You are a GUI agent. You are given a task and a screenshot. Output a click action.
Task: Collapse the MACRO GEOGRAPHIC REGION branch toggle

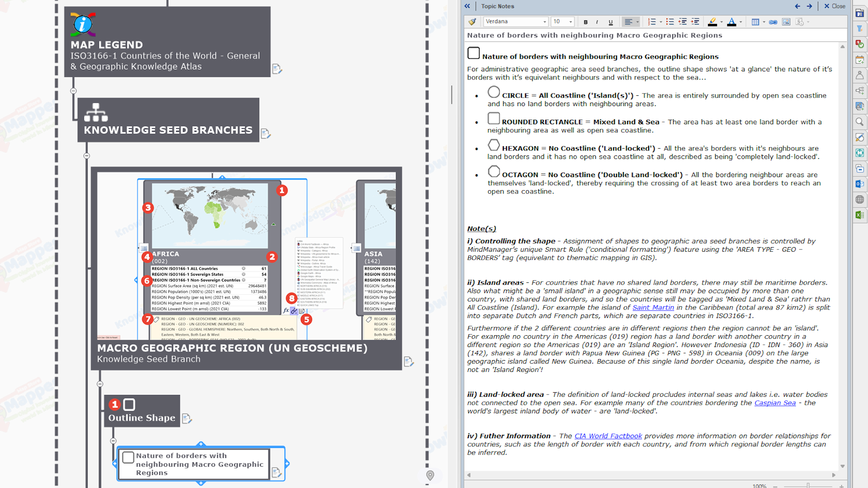(100, 384)
